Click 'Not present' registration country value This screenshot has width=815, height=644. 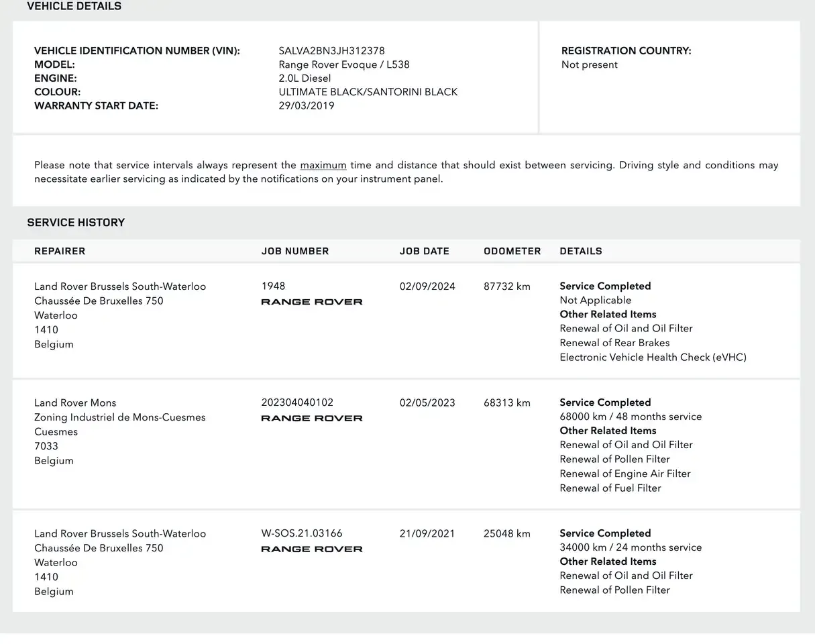589,65
